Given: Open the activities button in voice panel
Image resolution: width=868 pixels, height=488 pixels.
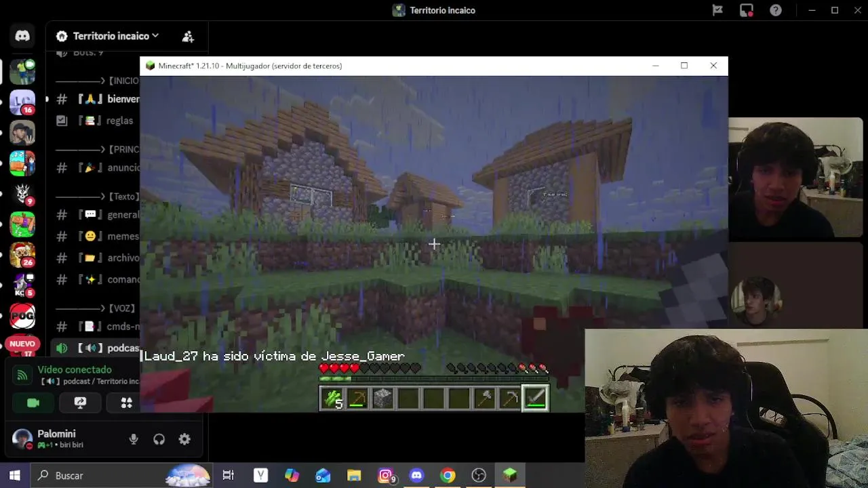Looking at the screenshot, I should pos(126,403).
